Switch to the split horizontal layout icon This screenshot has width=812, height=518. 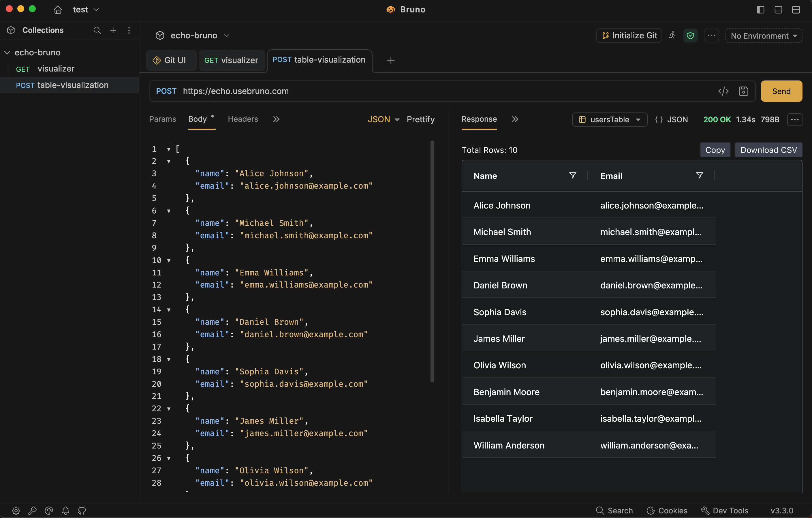point(796,10)
